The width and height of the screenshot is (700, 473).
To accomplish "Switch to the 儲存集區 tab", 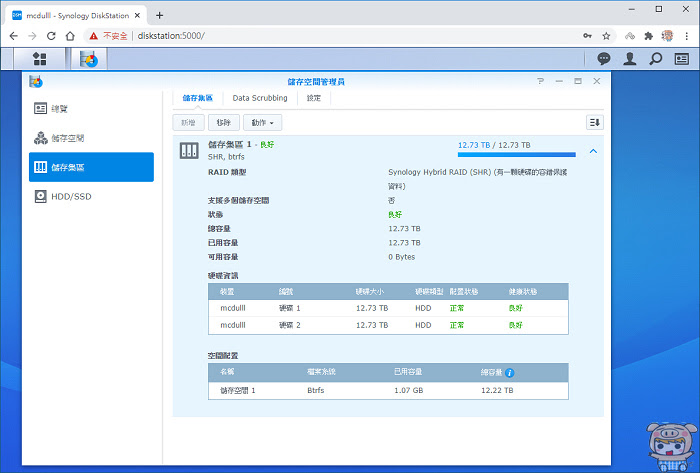I will click(x=198, y=98).
